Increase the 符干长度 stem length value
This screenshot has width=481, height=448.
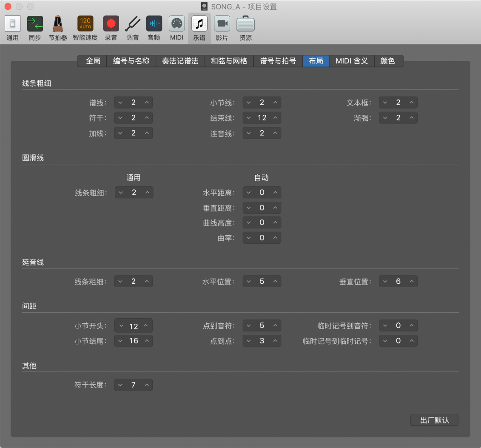point(147,385)
